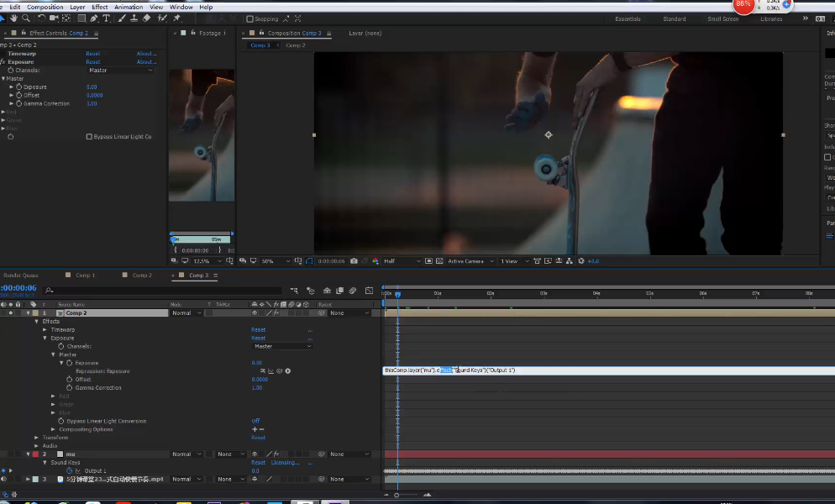
Task: Expand the Timewarp effect in the timeline
Action: (x=45, y=330)
